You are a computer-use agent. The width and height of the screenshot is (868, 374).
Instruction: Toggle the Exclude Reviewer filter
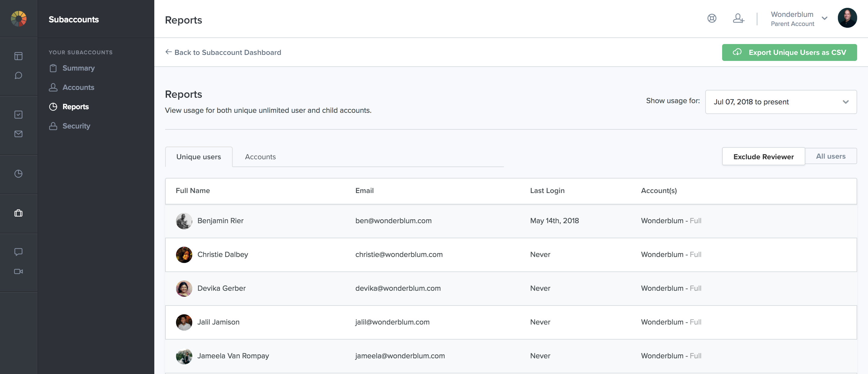coord(763,157)
